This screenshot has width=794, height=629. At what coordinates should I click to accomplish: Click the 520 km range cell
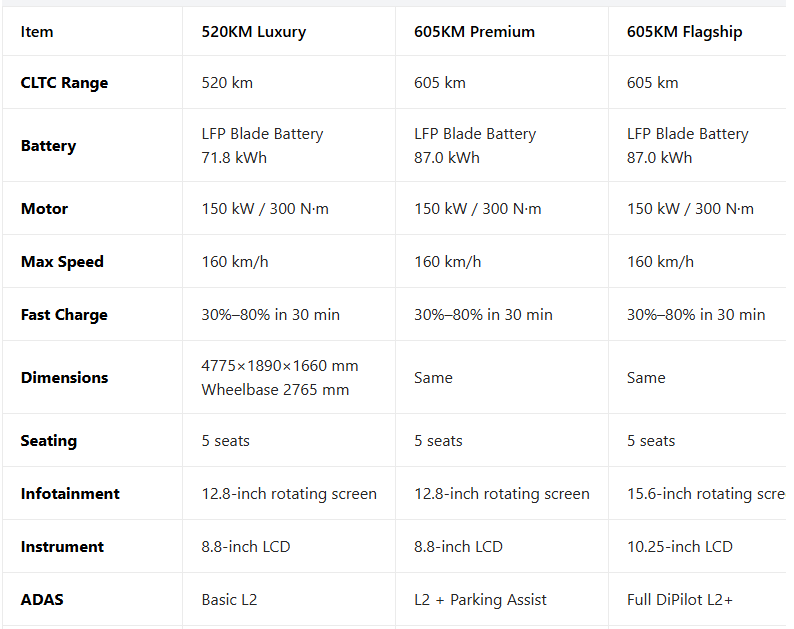(x=227, y=83)
